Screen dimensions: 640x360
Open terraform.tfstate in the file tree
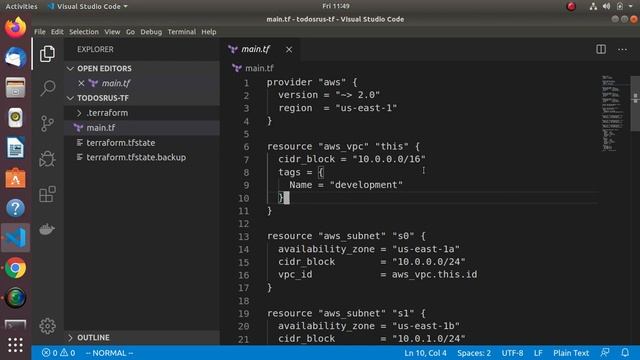(142, 143)
